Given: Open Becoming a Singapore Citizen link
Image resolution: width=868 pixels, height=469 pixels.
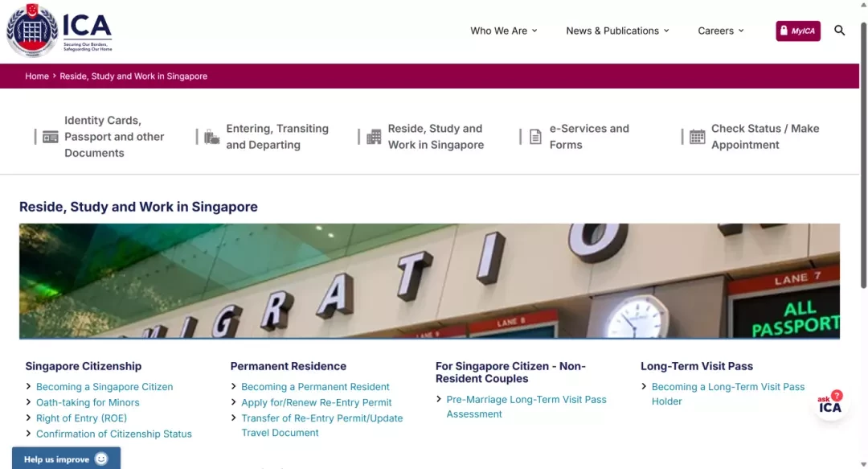Looking at the screenshot, I should click(104, 387).
